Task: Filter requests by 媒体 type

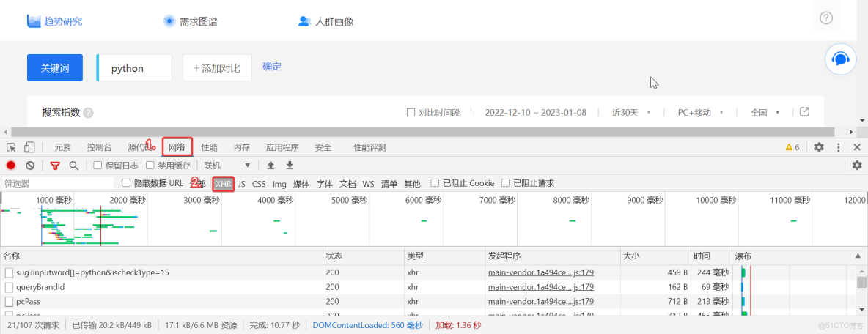Action: pyautogui.click(x=301, y=184)
